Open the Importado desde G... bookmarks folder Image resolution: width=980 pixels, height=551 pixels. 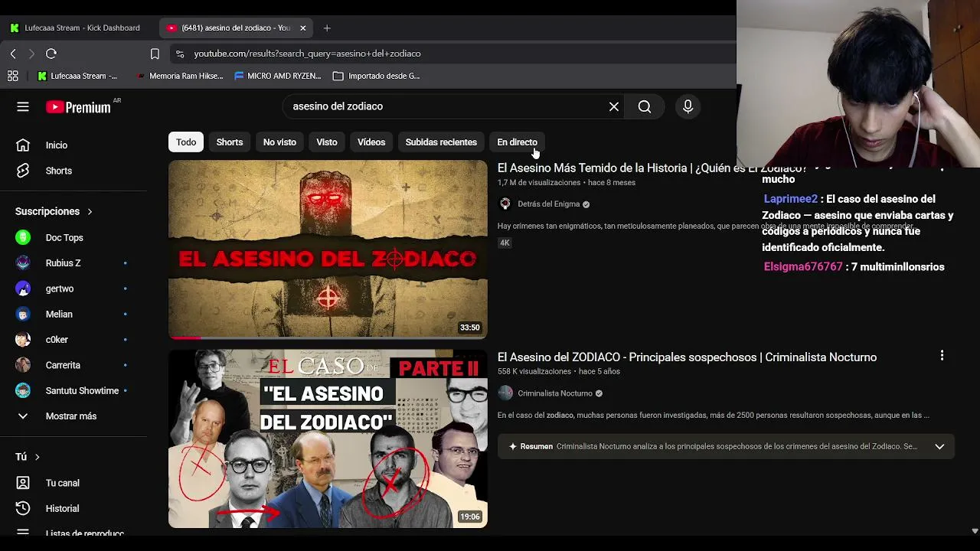(x=377, y=76)
